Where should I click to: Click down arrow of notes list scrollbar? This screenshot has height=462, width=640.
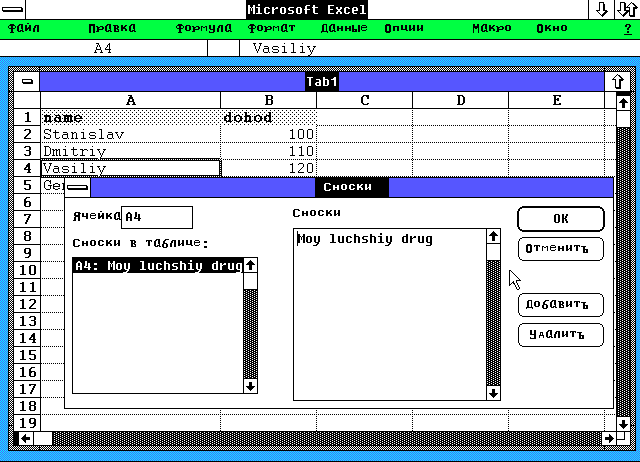[250, 386]
